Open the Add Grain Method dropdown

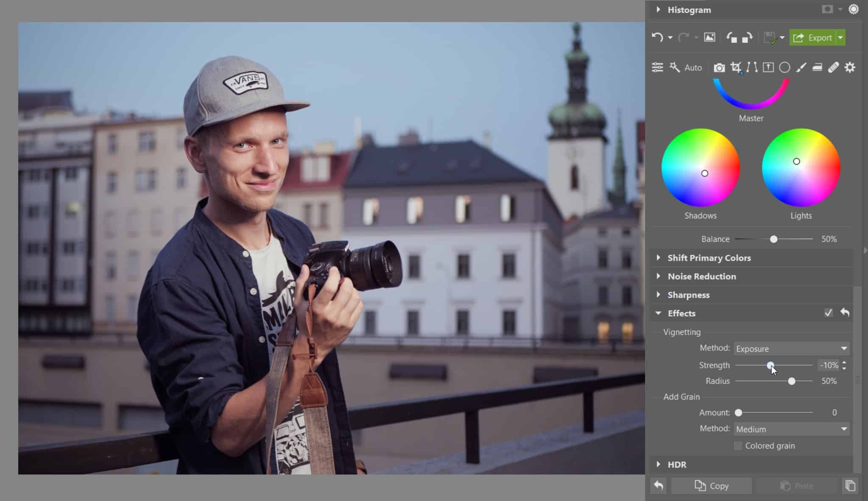pyautogui.click(x=791, y=429)
